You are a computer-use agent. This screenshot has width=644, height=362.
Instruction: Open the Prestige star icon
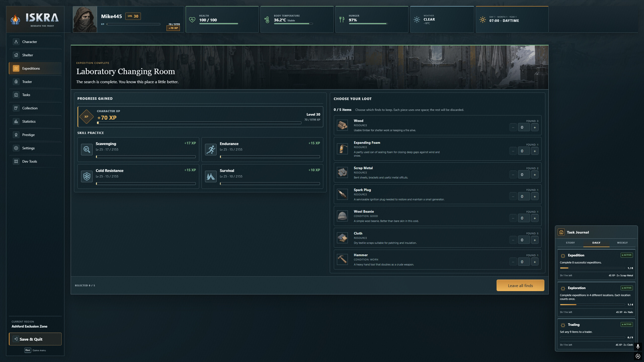point(16,135)
